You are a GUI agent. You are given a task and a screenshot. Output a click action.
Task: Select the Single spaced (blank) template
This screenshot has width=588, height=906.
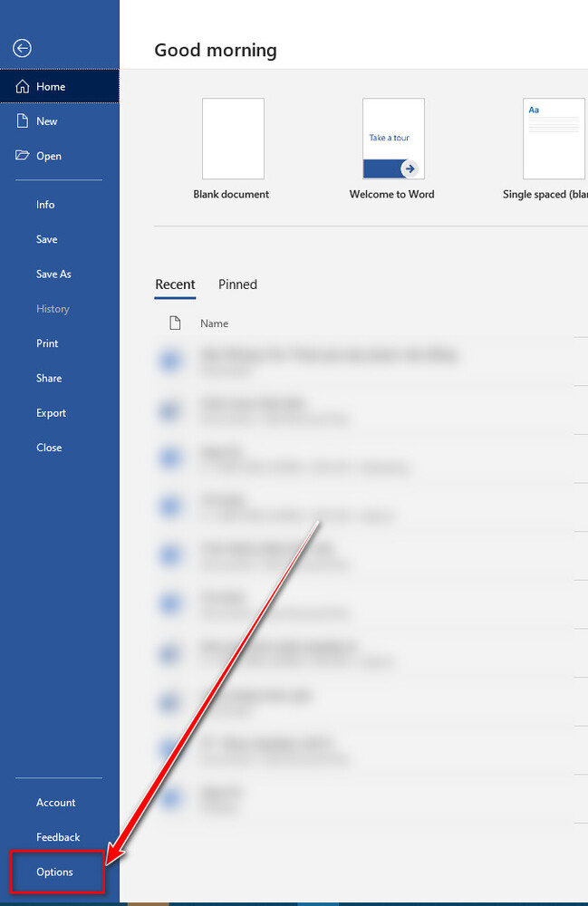(x=554, y=139)
